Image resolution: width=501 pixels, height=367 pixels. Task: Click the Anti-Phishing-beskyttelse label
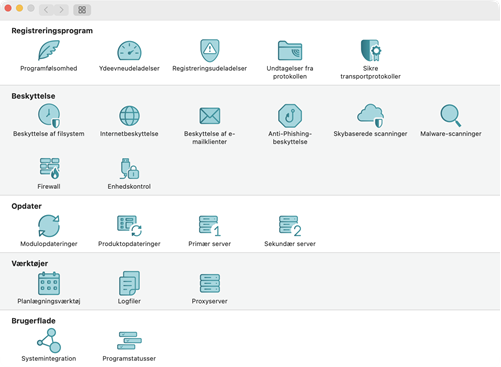[290, 138]
